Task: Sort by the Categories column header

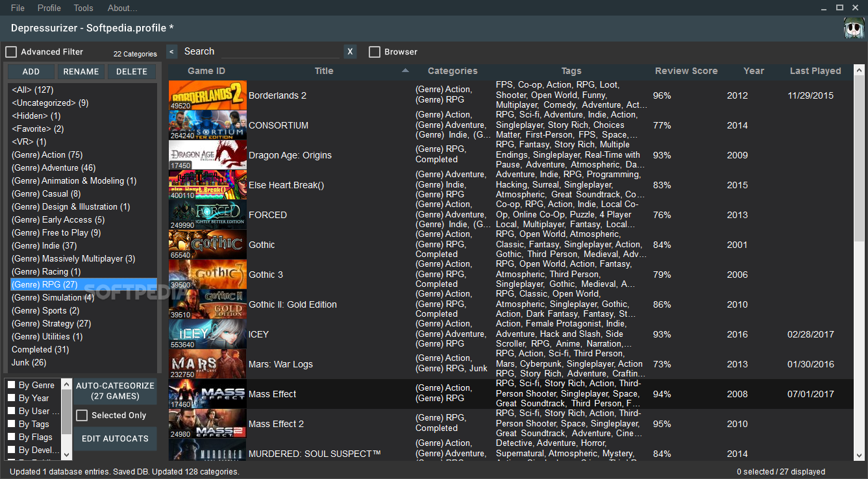Action: click(453, 71)
